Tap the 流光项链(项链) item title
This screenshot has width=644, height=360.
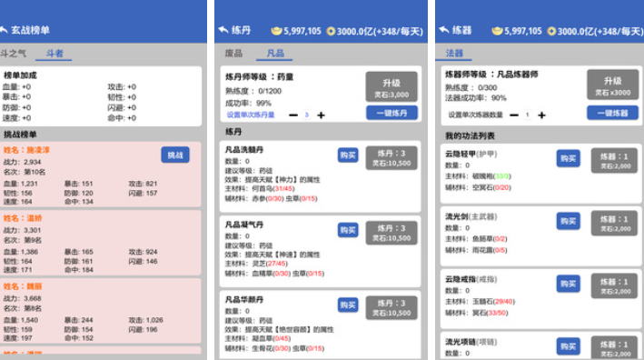click(471, 342)
